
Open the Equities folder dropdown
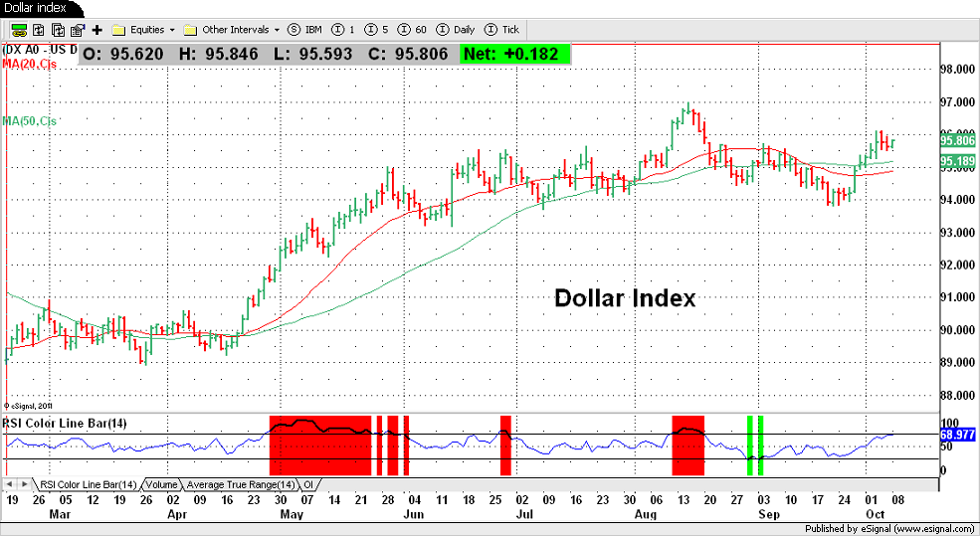point(143,30)
